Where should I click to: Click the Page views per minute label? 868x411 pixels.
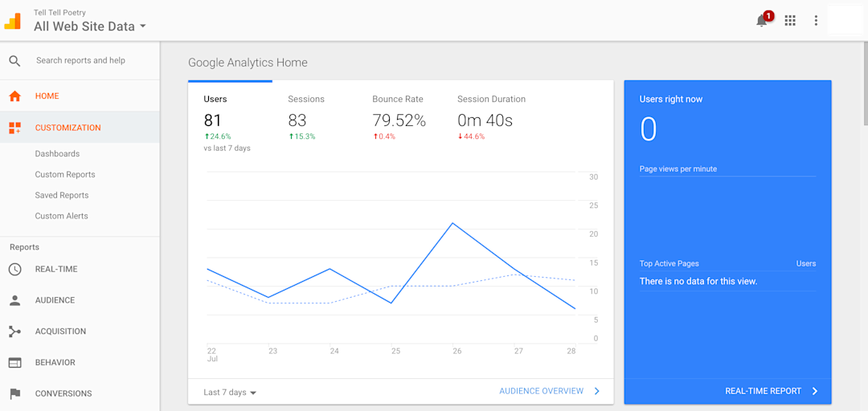point(678,169)
